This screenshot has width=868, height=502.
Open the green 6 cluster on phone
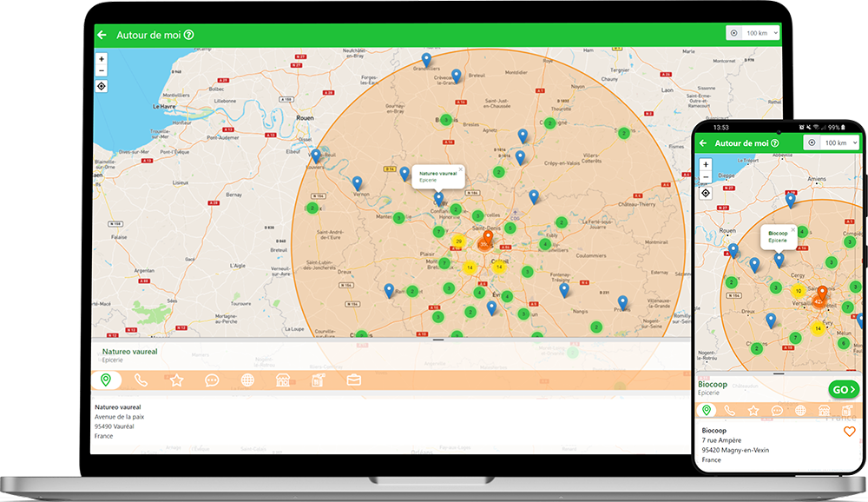(844, 344)
